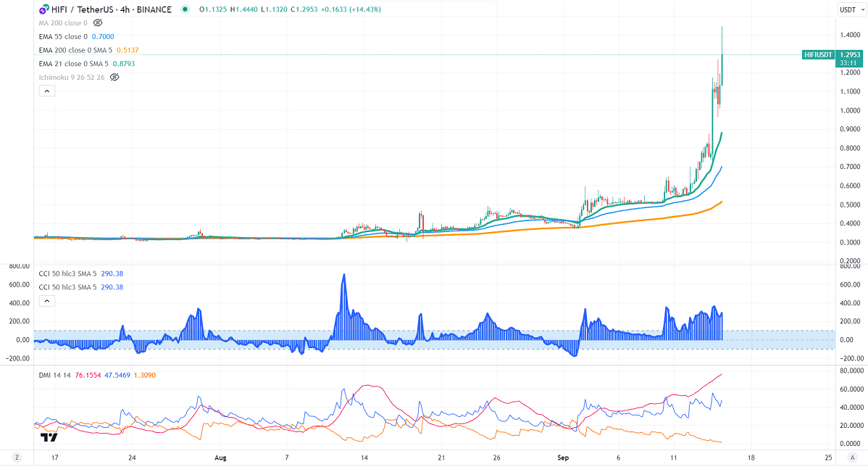Viewport: 868px width, 467px height.
Task: Select the lower CCI 50 hlc3 SMA 5 legend
Action: 67,287
